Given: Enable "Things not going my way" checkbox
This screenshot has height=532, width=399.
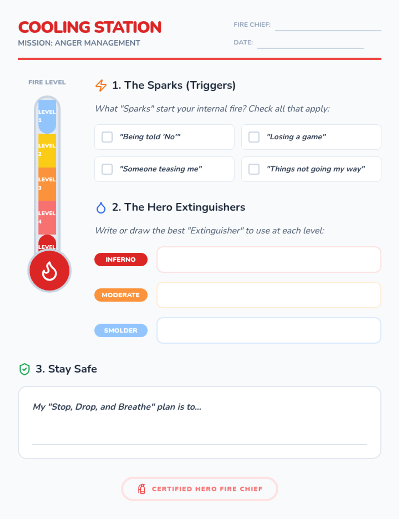Looking at the screenshot, I should click(x=254, y=169).
